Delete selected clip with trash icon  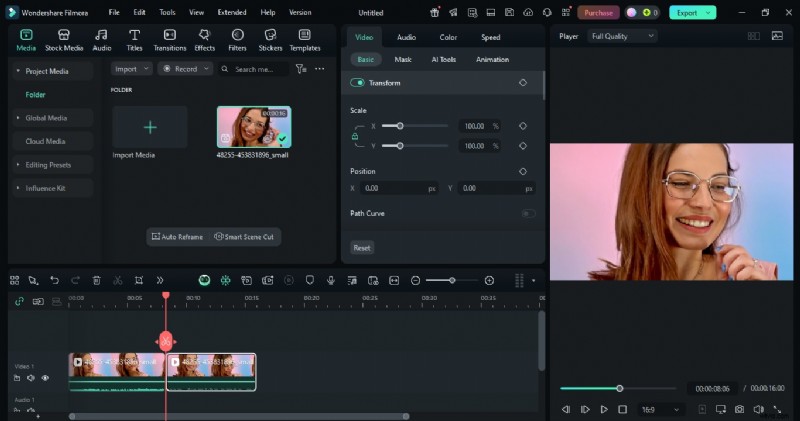pos(96,281)
